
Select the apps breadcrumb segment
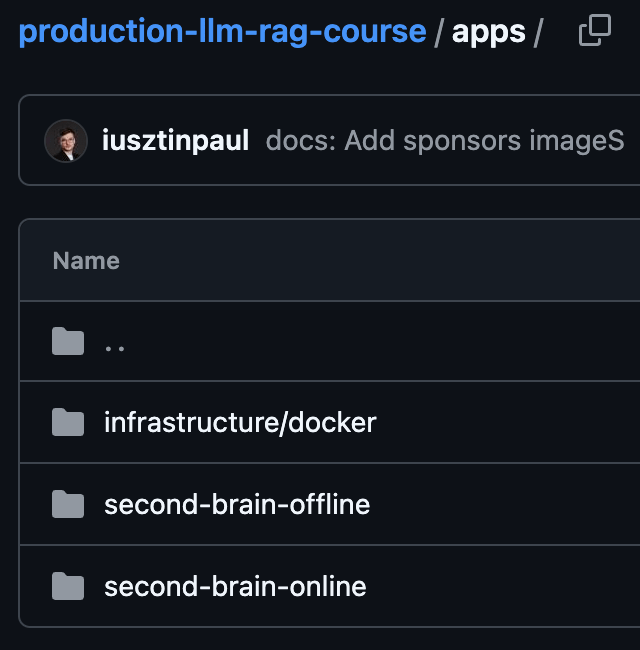tap(489, 33)
